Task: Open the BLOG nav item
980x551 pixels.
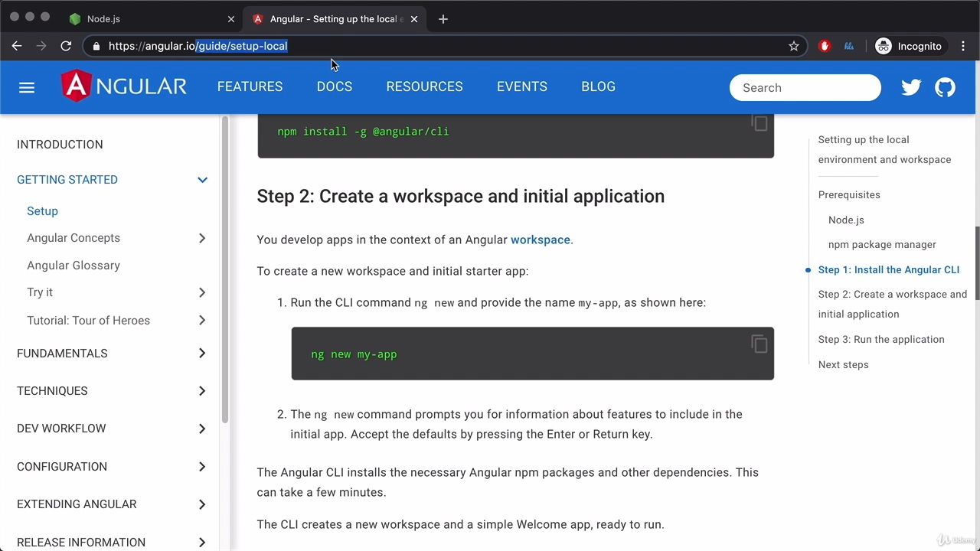Action: pos(598,86)
